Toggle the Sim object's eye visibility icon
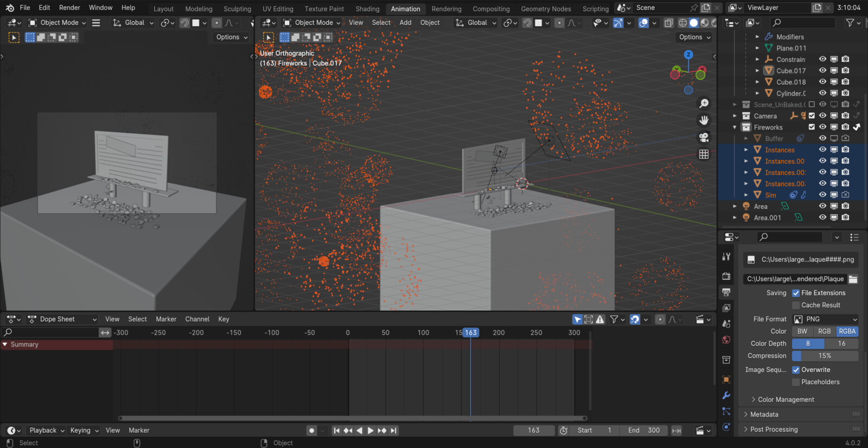The height and width of the screenshot is (448, 868). coord(823,195)
